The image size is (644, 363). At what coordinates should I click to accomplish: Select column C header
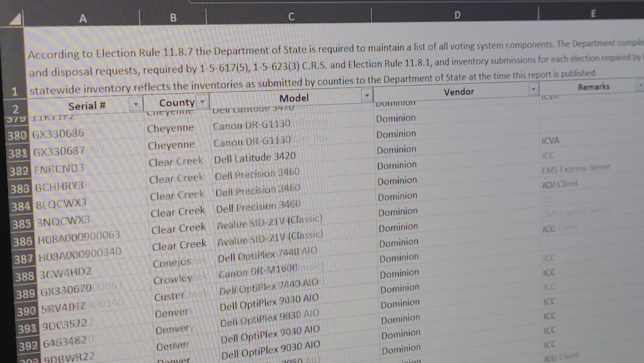[291, 16]
